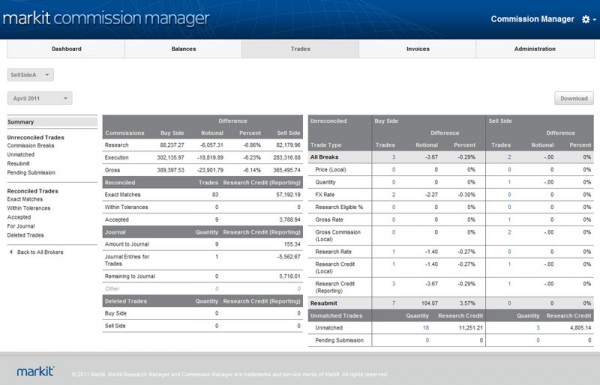Click Pending Submission row in Unmatched Trades table
This screenshot has width=600, height=385.
click(x=451, y=340)
